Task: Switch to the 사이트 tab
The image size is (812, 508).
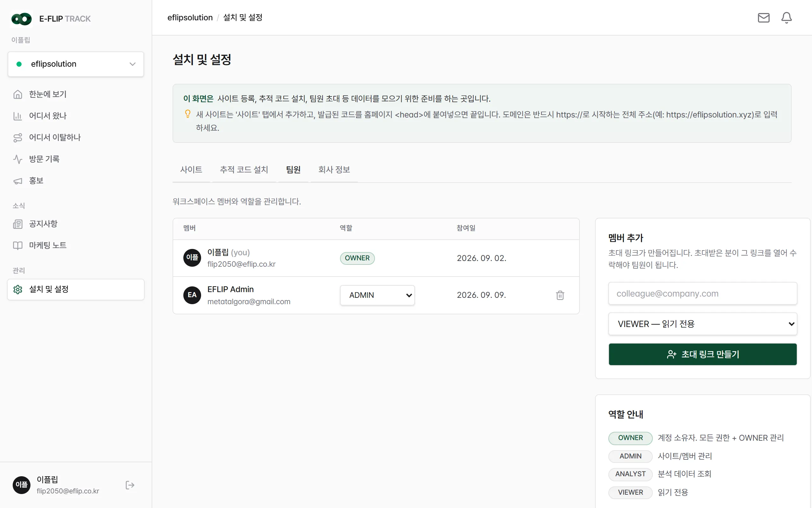Action: pos(191,170)
